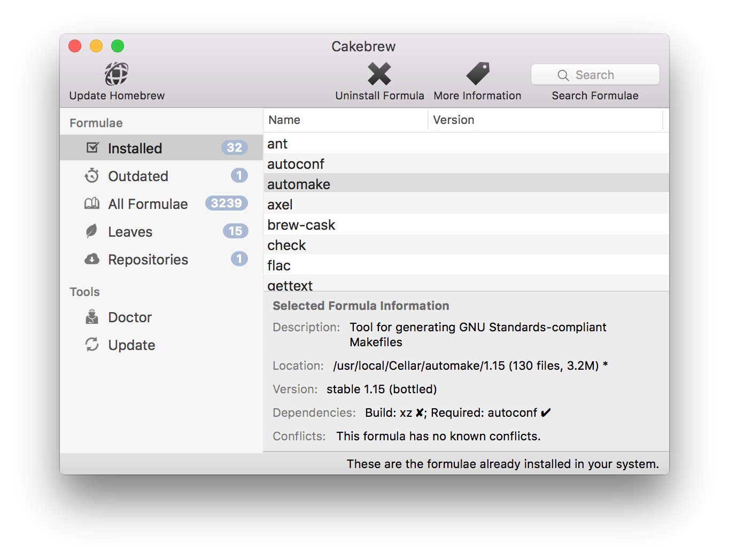Select the check formula row

466,245
